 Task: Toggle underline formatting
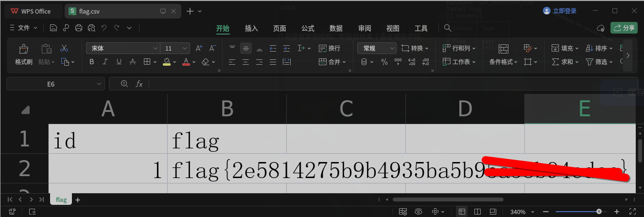pyautogui.click(x=119, y=62)
